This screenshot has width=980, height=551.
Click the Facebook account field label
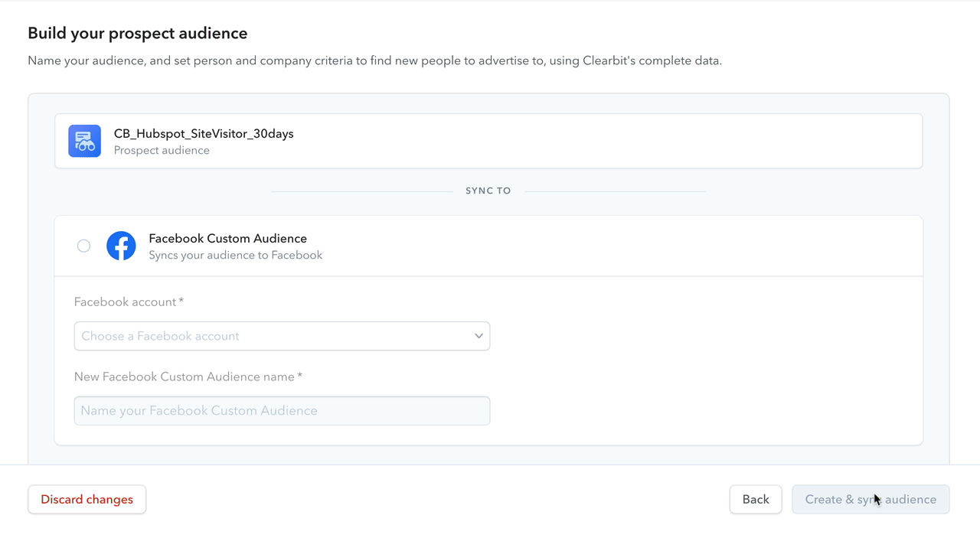(125, 302)
